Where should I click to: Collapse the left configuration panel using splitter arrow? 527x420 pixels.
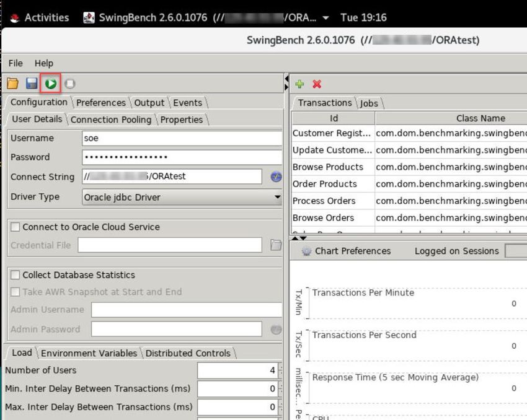coord(286,79)
